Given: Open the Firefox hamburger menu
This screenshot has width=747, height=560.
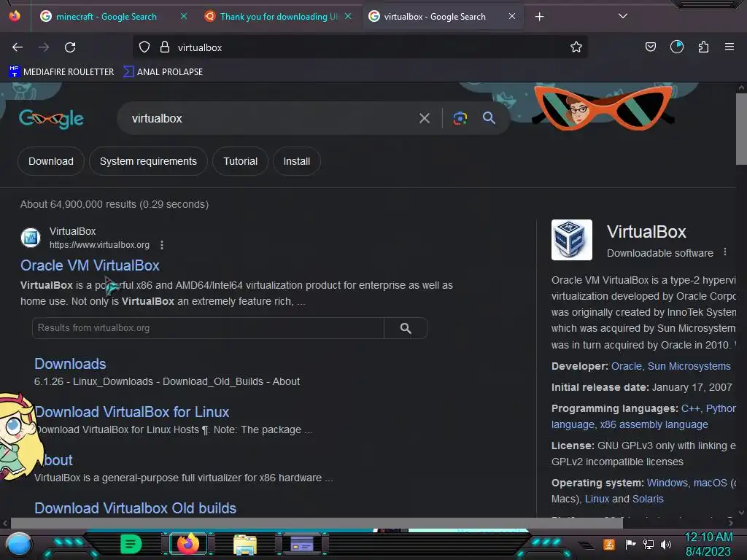Looking at the screenshot, I should [x=729, y=47].
